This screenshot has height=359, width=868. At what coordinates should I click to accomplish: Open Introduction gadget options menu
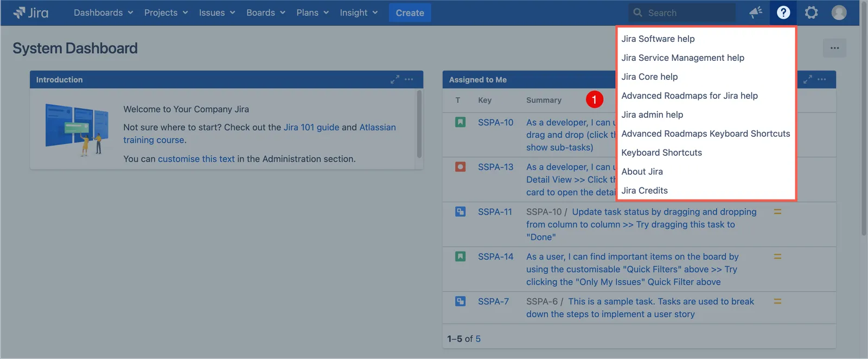point(409,79)
